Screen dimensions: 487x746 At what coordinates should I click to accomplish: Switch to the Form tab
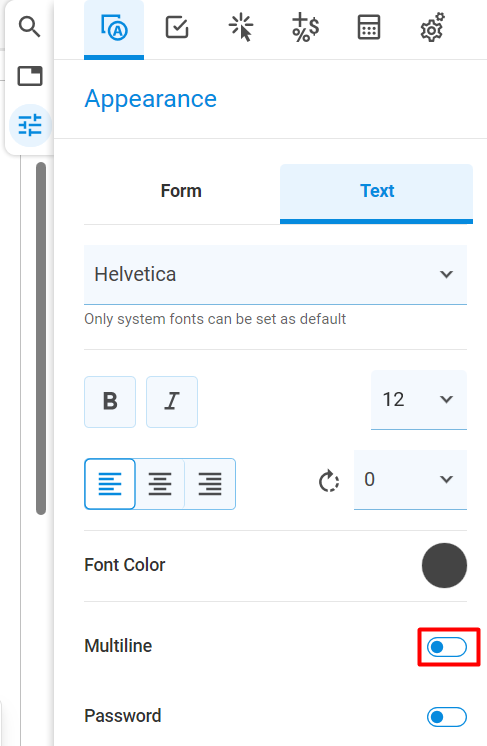[181, 191]
